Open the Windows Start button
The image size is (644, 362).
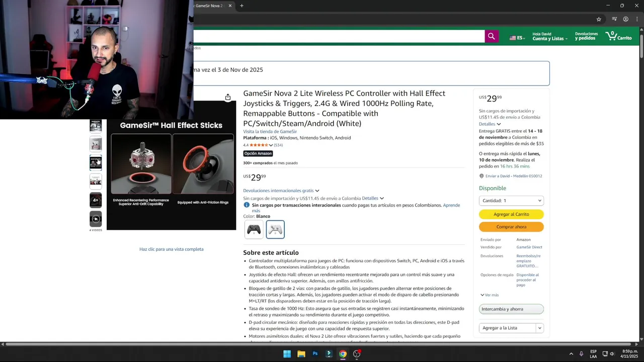click(287, 354)
